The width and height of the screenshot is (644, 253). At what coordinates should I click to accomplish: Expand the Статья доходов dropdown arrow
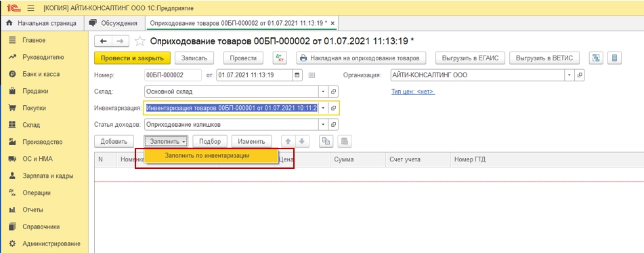323,124
